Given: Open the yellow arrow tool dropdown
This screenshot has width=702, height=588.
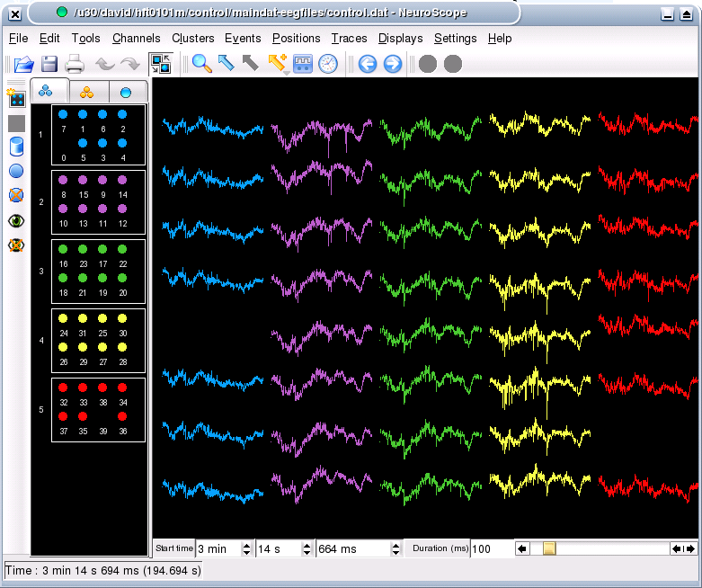Looking at the screenshot, I should tap(286, 73).
